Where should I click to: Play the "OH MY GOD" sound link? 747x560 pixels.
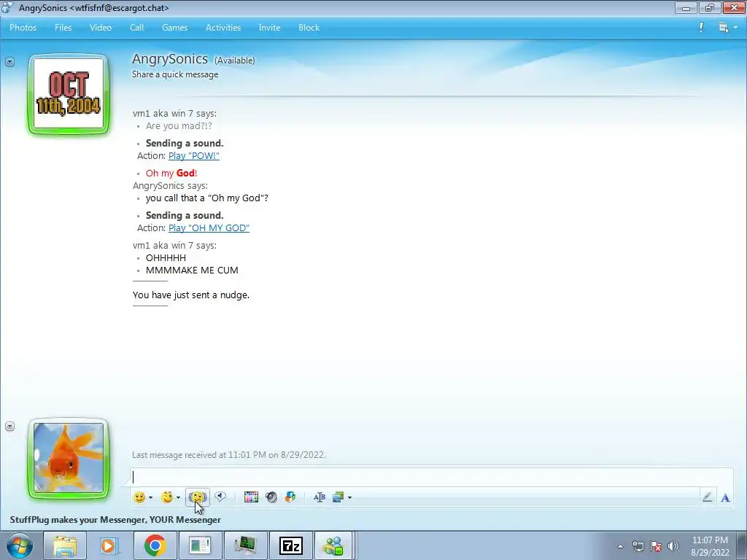209,228
